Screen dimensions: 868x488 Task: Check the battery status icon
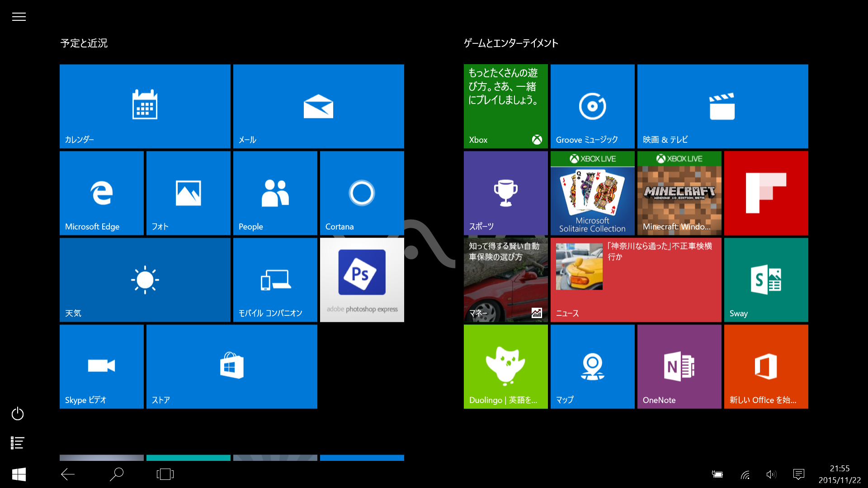717,474
